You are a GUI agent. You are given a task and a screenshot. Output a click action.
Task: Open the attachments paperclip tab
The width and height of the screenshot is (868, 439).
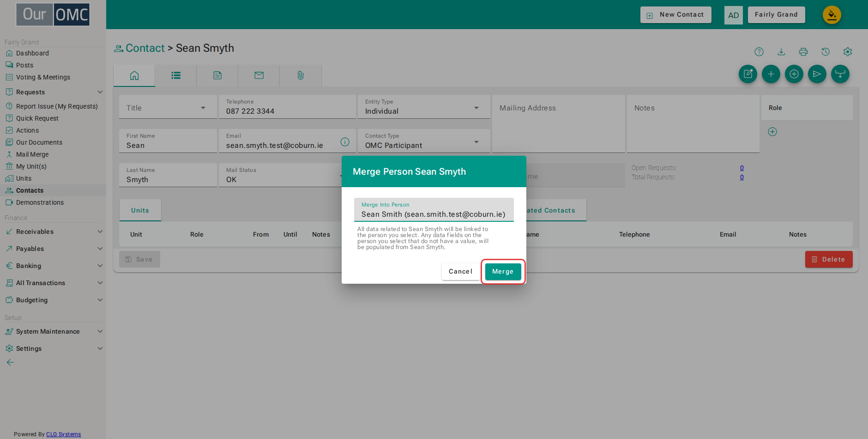pos(301,75)
